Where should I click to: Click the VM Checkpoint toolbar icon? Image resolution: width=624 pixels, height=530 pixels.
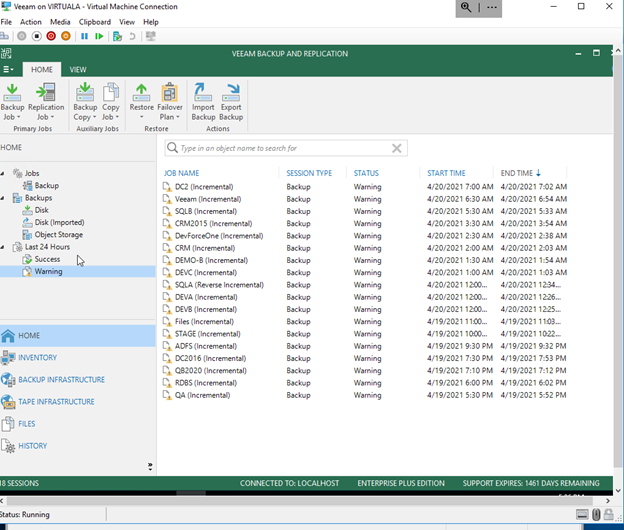[117, 36]
